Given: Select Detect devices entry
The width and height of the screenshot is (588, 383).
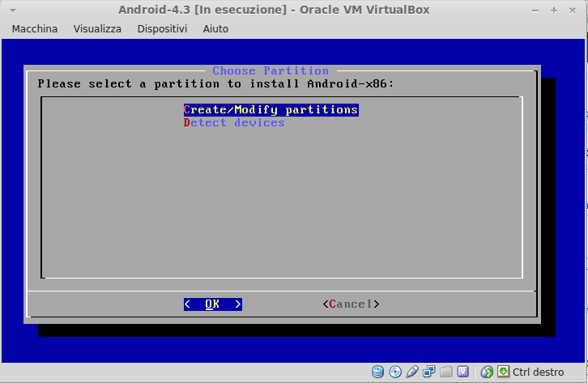Looking at the screenshot, I should [234, 123].
